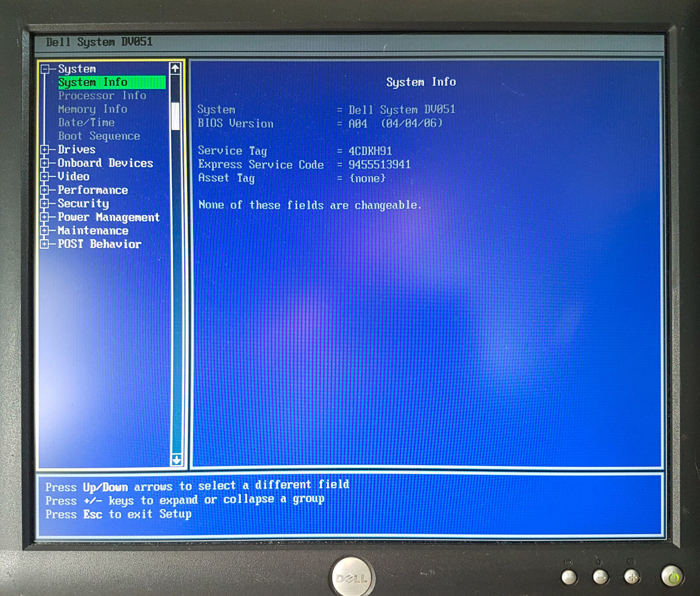Expand the Video group
This screenshot has width=700, height=596.
pyautogui.click(x=45, y=177)
